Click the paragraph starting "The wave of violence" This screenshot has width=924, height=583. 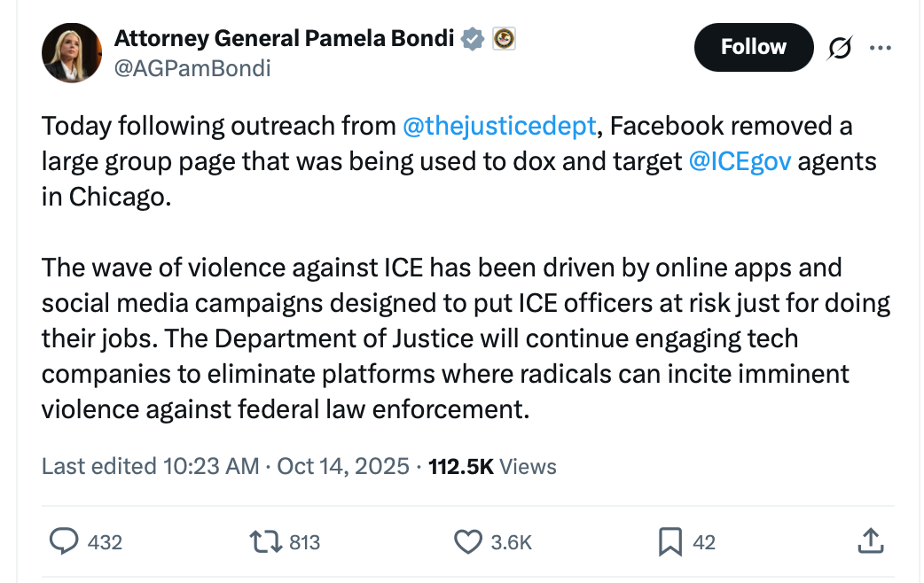[443, 338]
